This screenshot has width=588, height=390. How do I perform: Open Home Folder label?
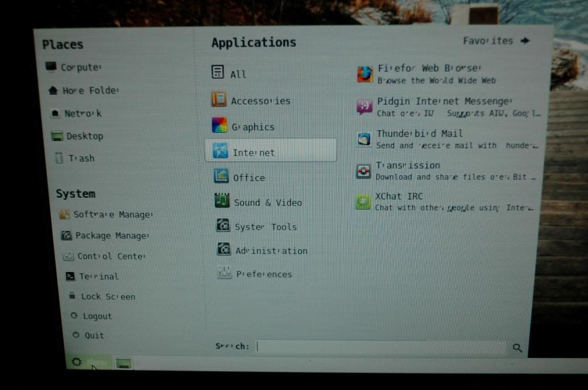point(91,91)
